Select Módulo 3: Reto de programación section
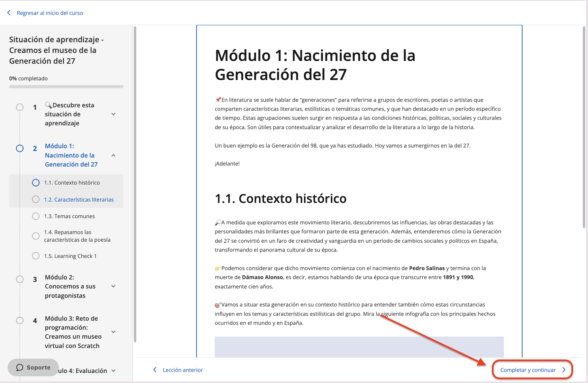This screenshot has height=383, width=588. point(73,332)
